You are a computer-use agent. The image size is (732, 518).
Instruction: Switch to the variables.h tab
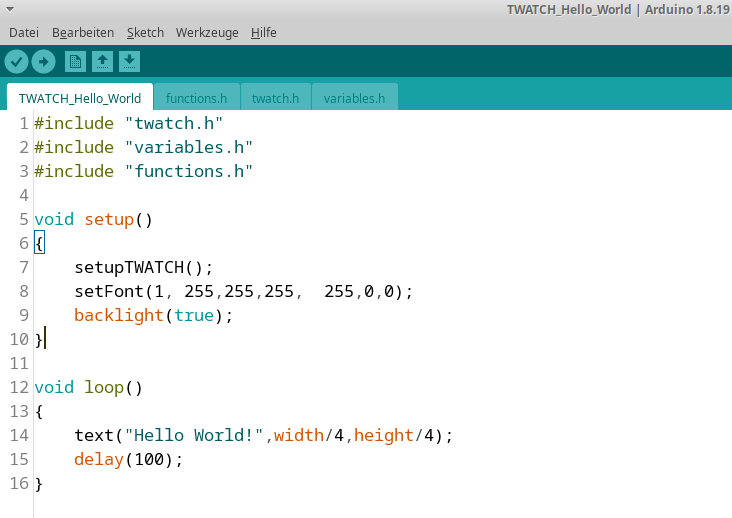click(354, 98)
